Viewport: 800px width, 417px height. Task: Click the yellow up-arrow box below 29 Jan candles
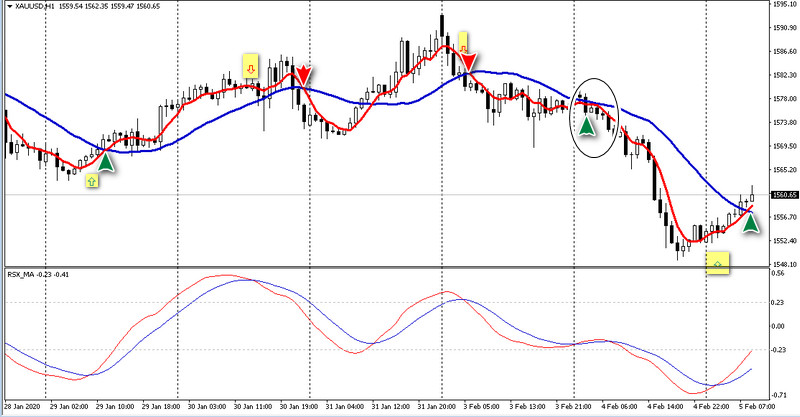(91, 181)
